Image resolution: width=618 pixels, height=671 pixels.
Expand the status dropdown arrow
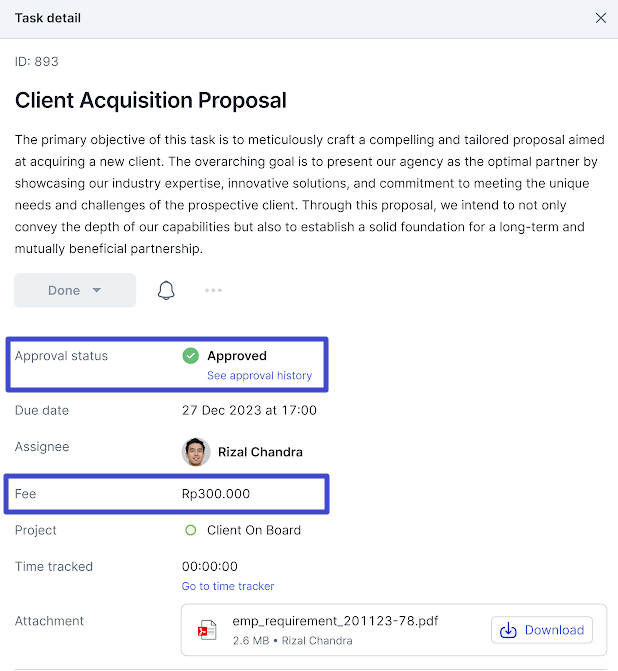[97, 290]
